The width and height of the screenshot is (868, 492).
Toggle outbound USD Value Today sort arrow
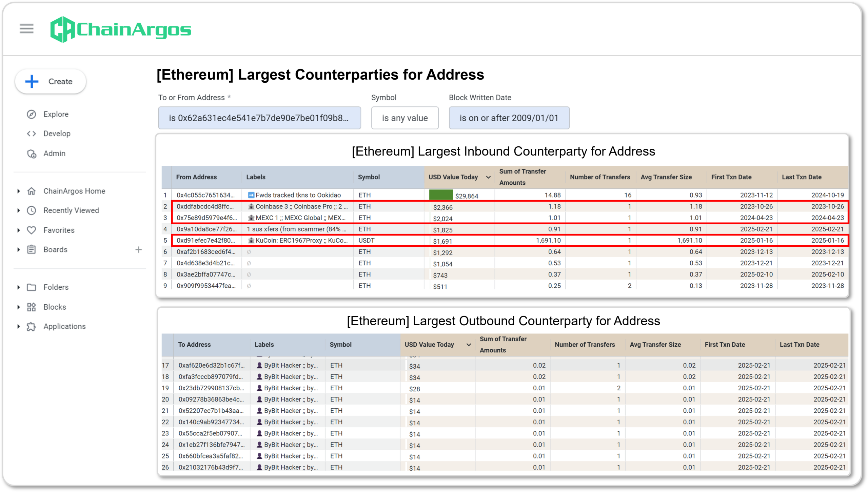point(469,345)
